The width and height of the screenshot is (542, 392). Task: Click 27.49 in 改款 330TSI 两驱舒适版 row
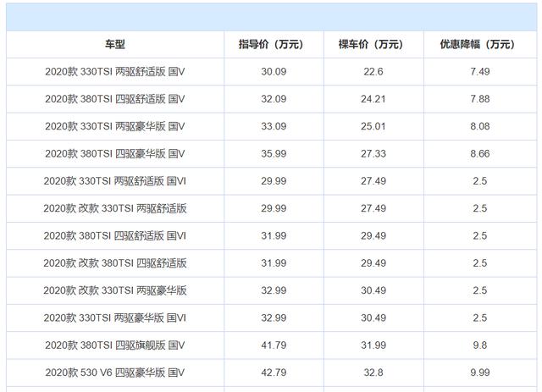[373, 208]
